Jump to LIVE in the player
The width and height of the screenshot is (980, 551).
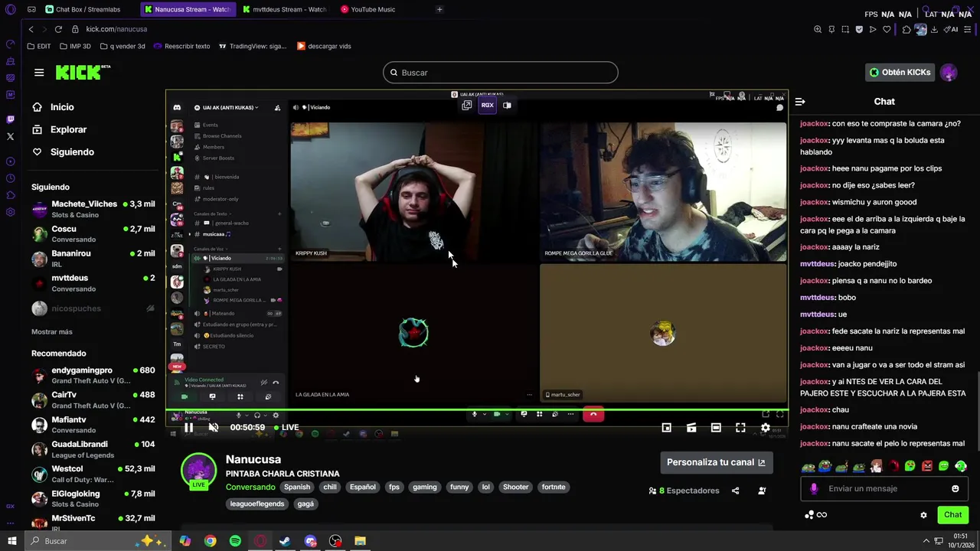pos(286,428)
